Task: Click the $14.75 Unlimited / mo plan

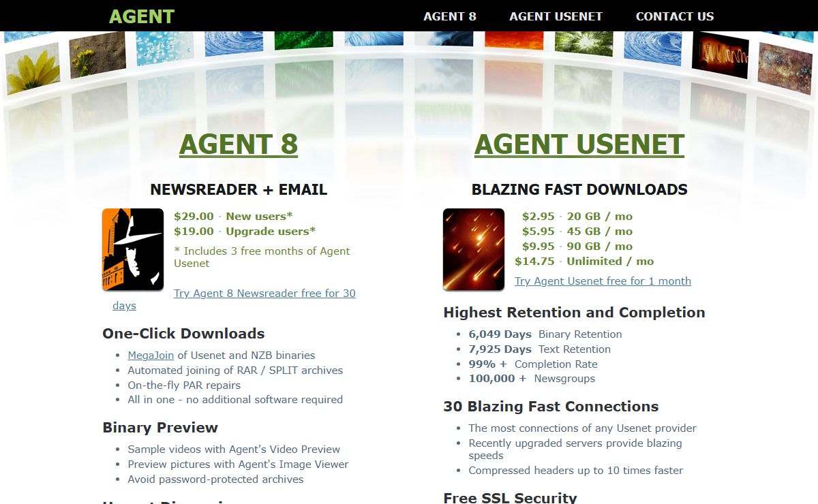Action: 584,262
